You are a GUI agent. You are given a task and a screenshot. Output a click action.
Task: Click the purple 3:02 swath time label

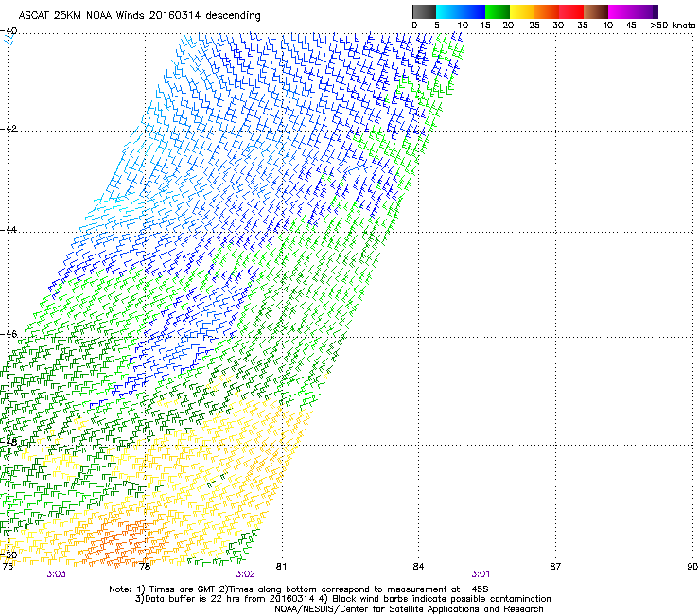246,574
